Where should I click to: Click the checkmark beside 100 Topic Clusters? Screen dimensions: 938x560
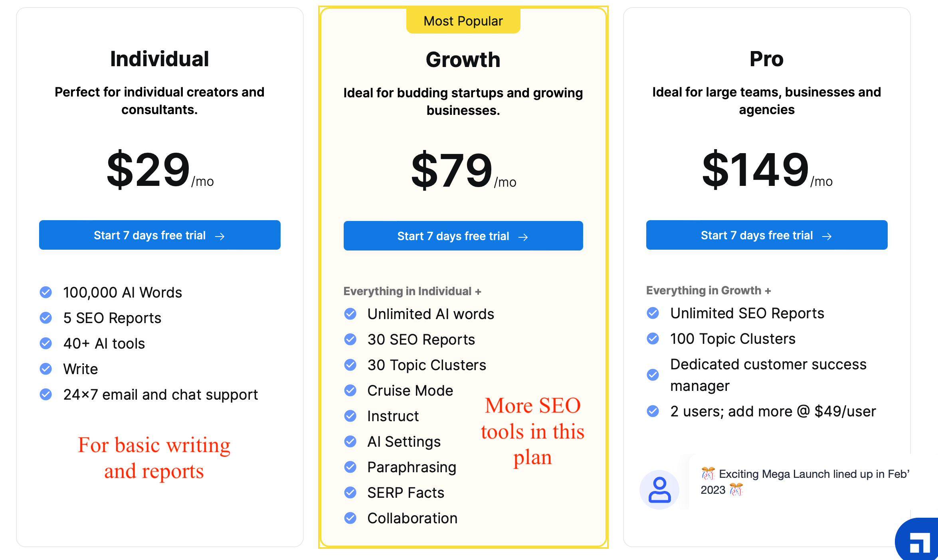pyautogui.click(x=653, y=339)
